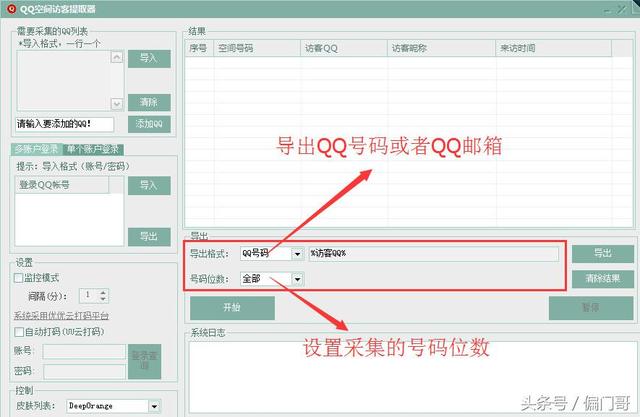Click 导出 button for login accounts
Viewport: 640px width, 417px height.
[149, 237]
